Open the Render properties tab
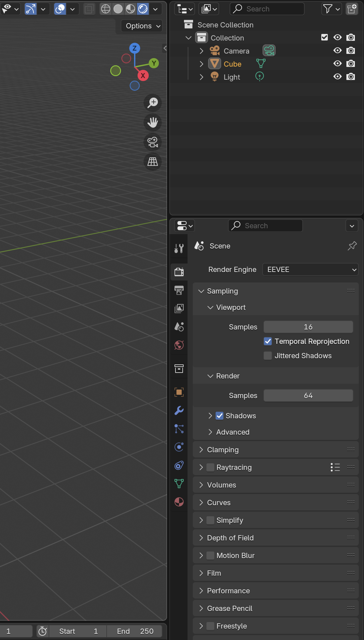The image size is (364, 640). click(x=179, y=272)
